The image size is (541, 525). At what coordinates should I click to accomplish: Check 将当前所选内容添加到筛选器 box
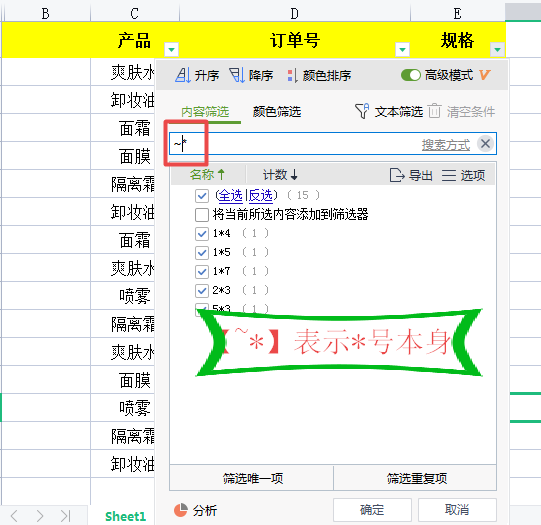(202, 215)
